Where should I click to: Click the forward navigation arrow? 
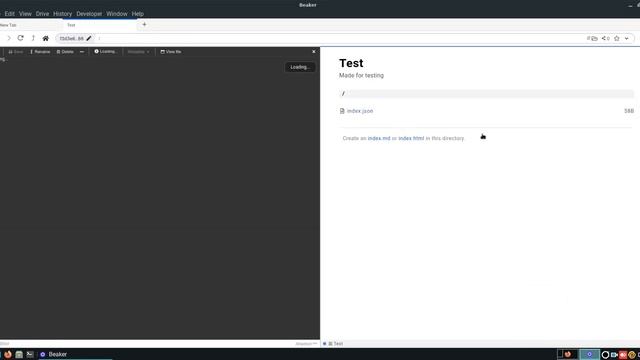[x=9, y=38]
